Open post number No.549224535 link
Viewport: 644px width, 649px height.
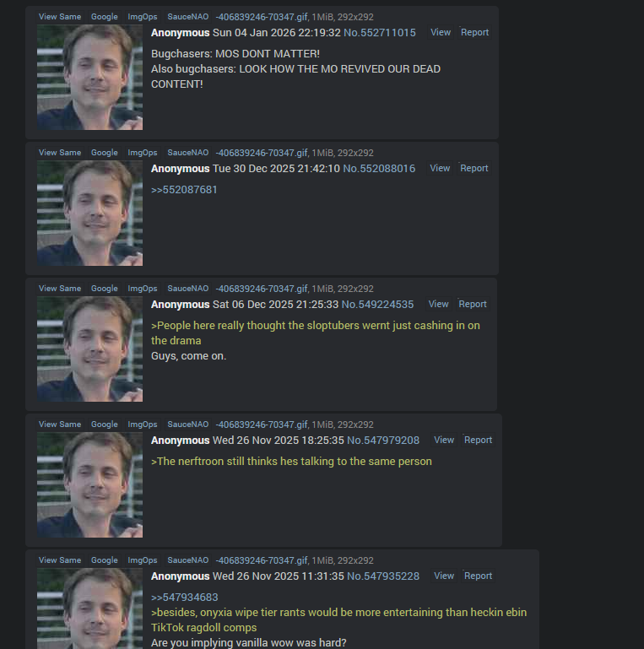pos(377,304)
